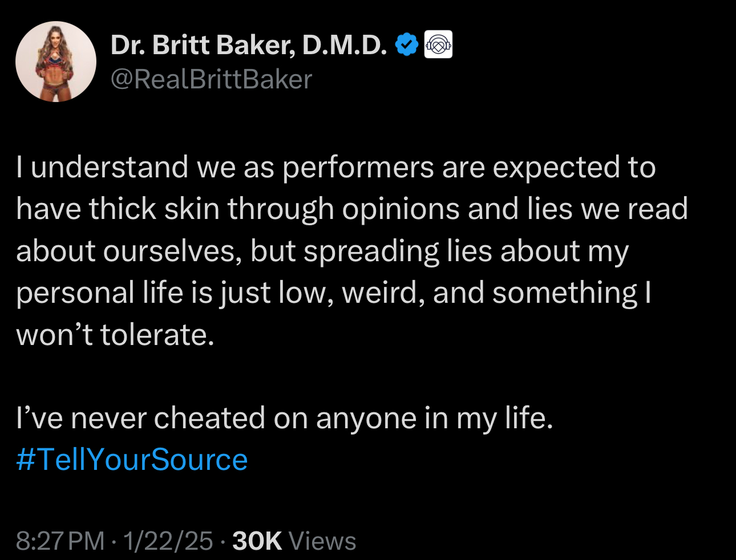Click the "won't tolerate." text line

[x=115, y=334]
